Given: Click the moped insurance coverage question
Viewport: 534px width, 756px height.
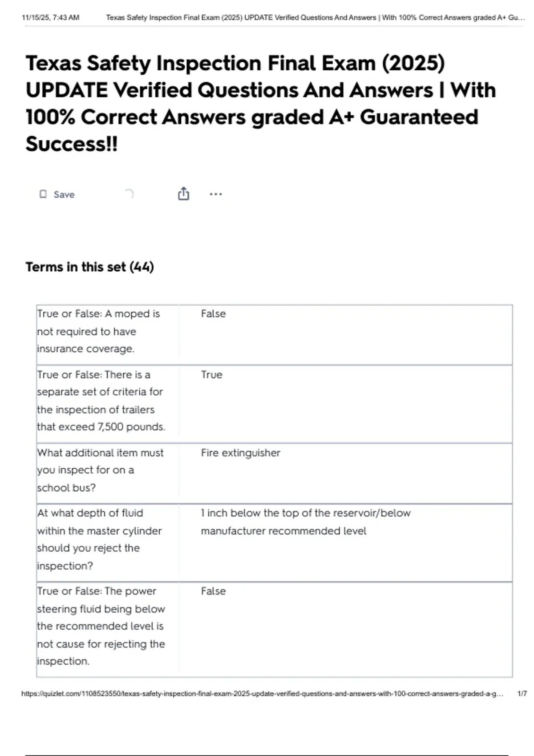Looking at the screenshot, I should click(x=98, y=331).
